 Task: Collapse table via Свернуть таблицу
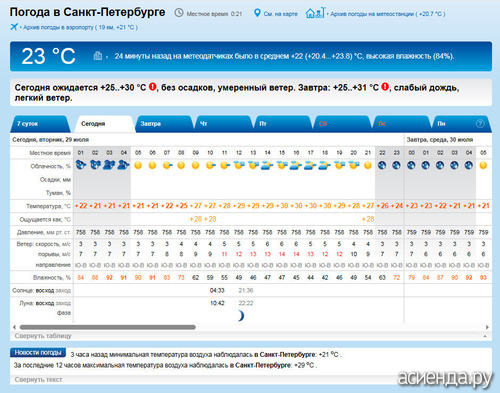pyautogui.click(x=43, y=336)
